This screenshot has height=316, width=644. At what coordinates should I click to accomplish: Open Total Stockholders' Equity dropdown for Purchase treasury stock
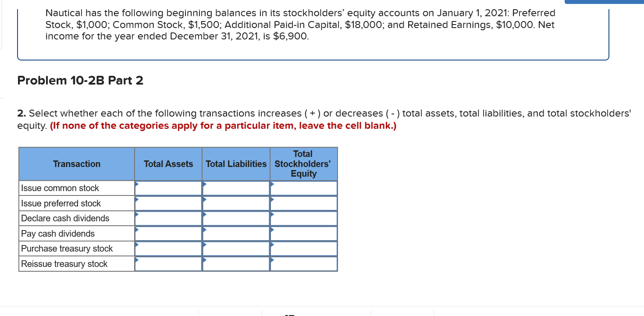(x=303, y=248)
